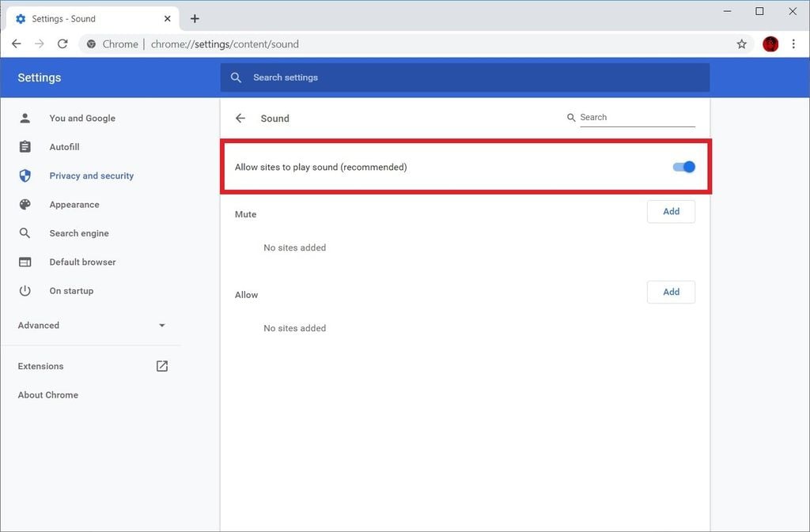Click the Settings header title
Viewport: 810px width, 532px height.
point(40,77)
